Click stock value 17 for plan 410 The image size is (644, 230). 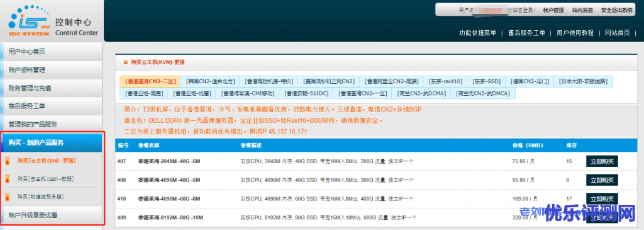pos(569,198)
